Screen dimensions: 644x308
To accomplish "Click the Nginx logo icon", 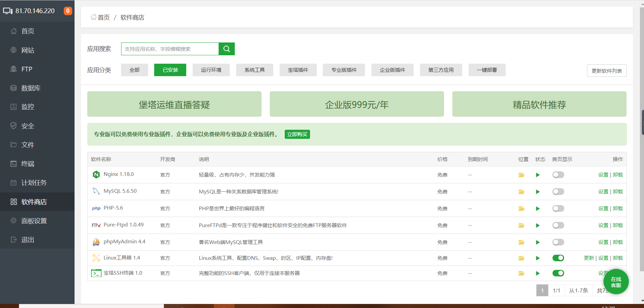I will [x=96, y=175].
